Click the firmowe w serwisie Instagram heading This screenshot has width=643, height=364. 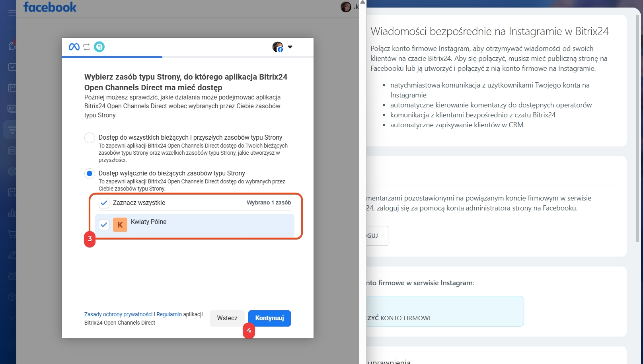coord(420,283)
